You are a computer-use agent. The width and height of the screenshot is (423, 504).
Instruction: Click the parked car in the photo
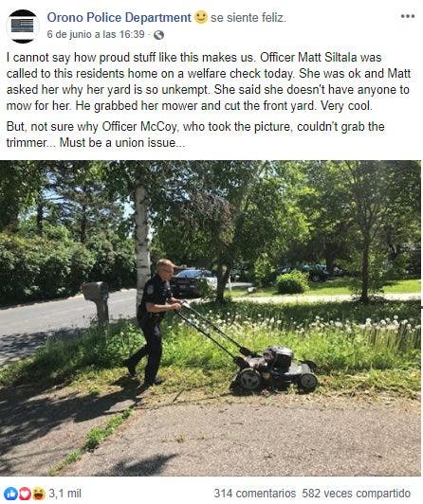194,282
